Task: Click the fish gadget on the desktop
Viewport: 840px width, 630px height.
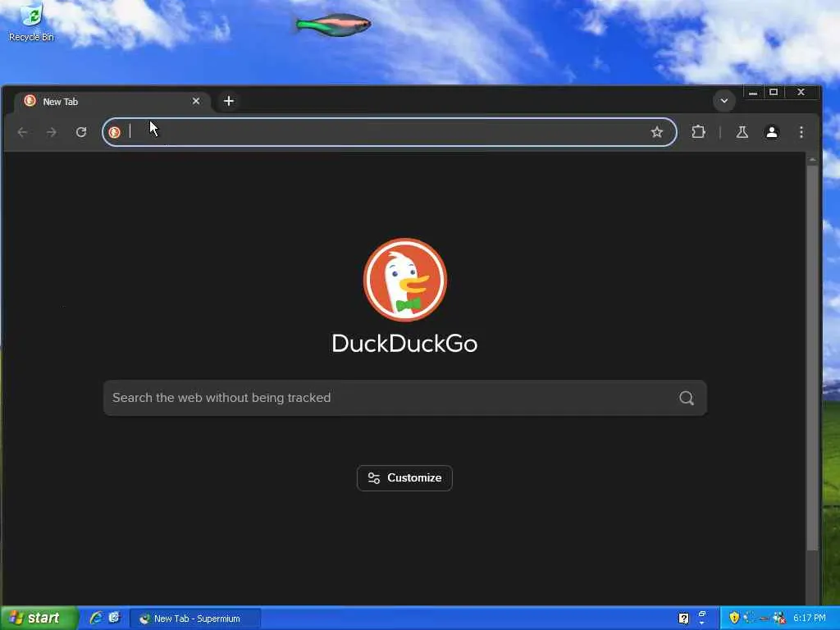Action: [x=333, y=25]
